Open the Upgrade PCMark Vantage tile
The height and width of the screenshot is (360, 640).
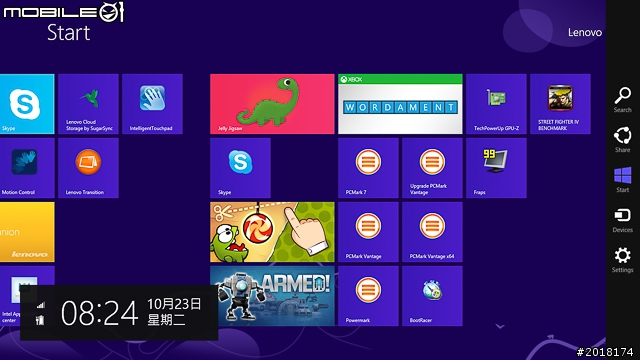click(x=432, y=168)
